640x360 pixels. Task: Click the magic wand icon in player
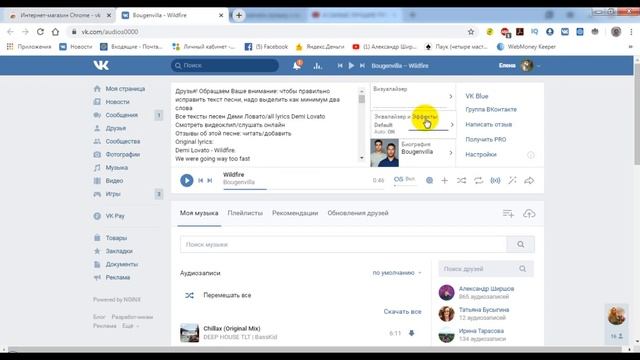(512, 180)
